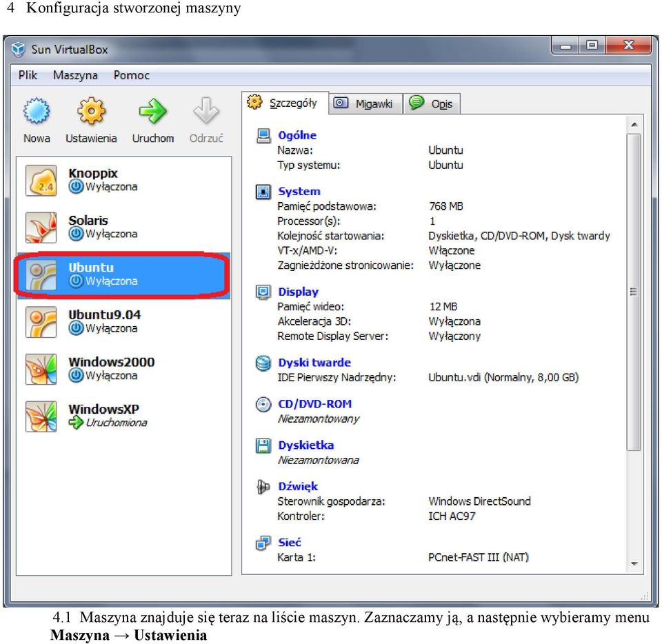Click the Zagnieżdżone stronicowanie: label
The height and width of the screenshot is (644, 662).
click(x=345, y=265)
